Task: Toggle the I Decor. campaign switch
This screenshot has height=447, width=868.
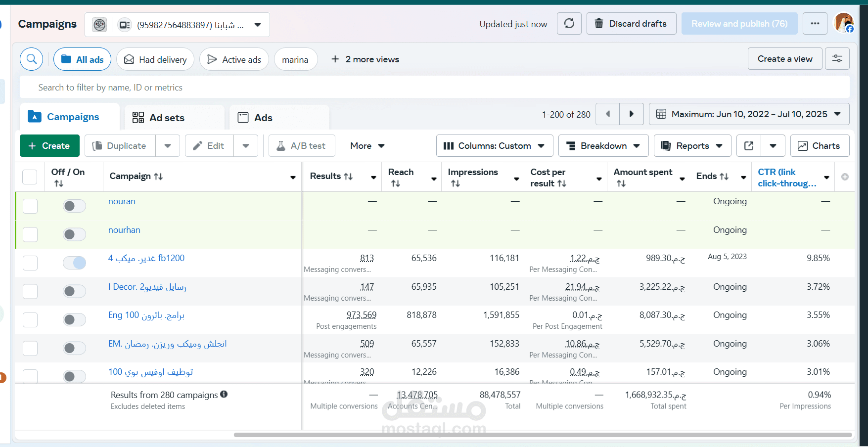Action: pos(74,291)
